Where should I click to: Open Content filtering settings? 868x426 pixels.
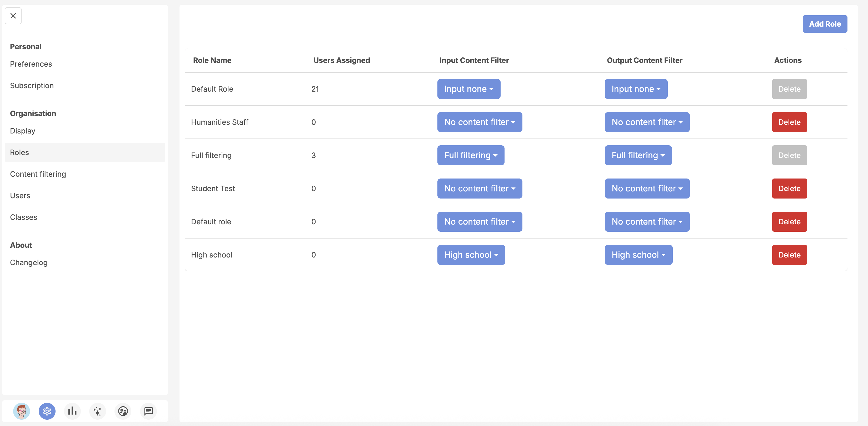coord(38,174)
